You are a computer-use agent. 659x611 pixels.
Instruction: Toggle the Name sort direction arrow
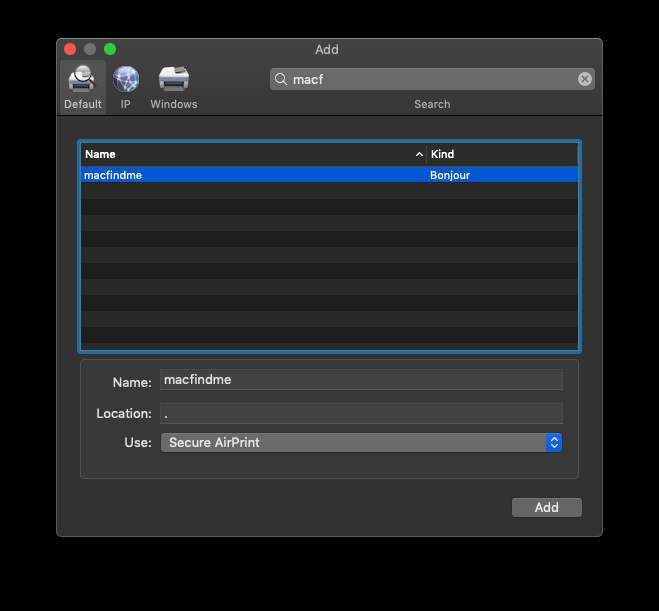click(x=419, y=154)
